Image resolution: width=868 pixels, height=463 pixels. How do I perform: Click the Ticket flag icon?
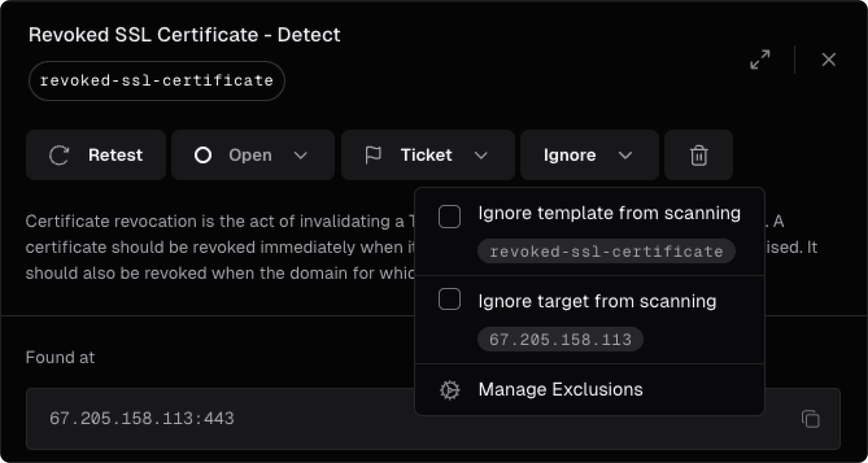(373, 155)
